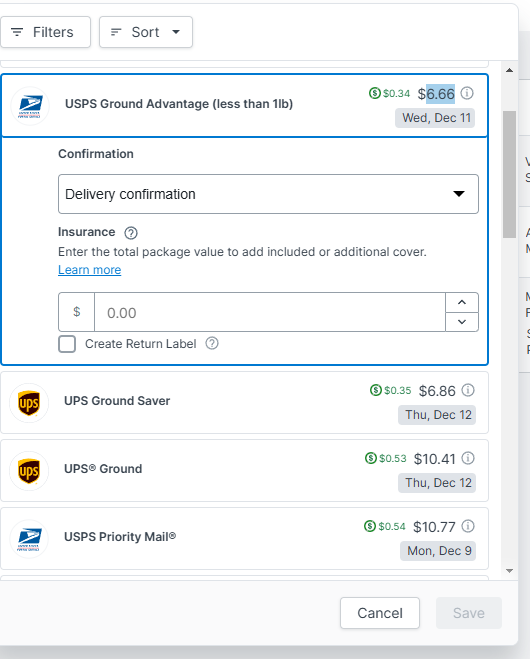
Task: Click the dollar sign prefix in insurance field
Action: tap(76, 312)
